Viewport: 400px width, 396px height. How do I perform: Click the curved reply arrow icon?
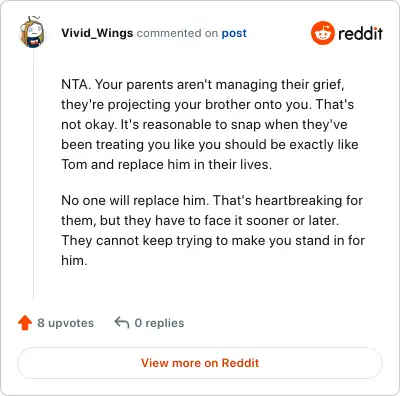point(122,322)
